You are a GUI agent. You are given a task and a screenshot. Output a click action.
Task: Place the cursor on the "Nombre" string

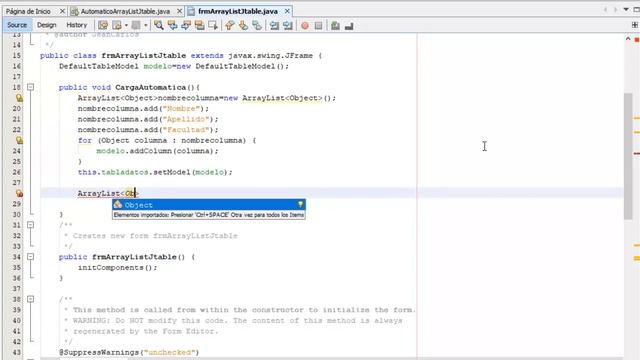click(181, 109)
